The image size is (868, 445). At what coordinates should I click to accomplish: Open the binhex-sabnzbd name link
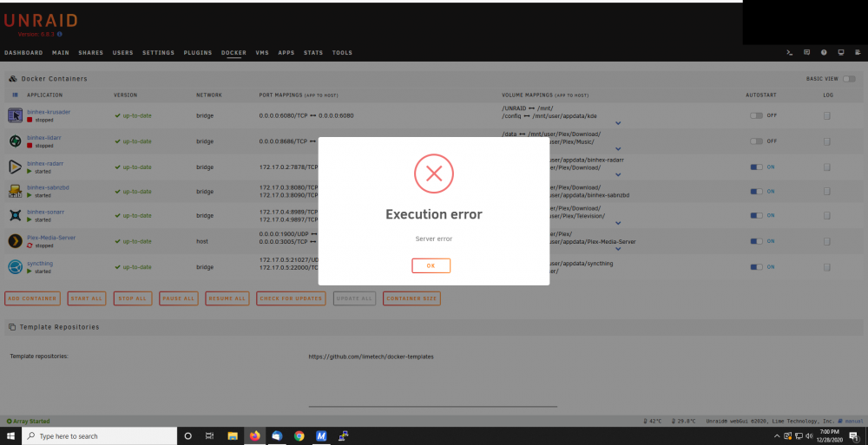pyautogui.click(x=48, y=187)
